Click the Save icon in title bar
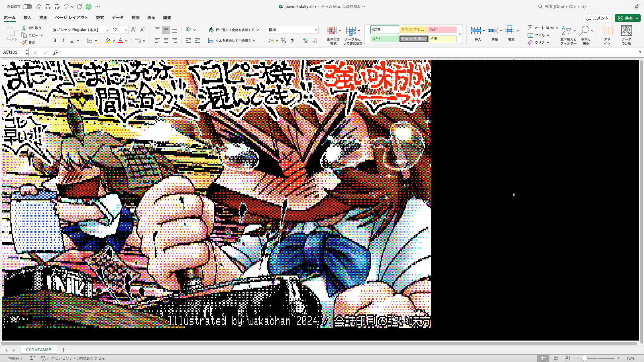 (48, 7)
